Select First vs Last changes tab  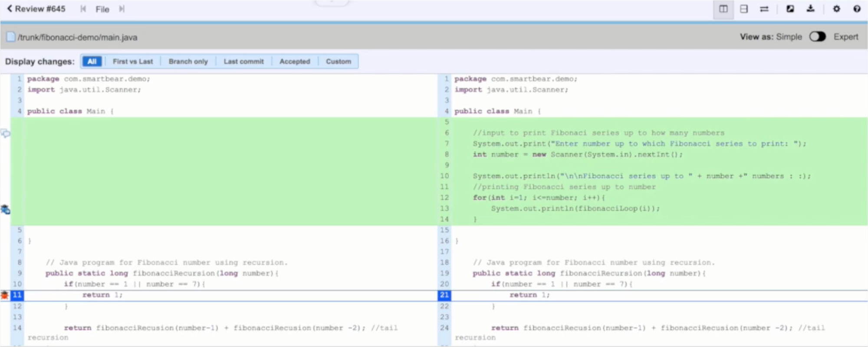click(133, 61)
